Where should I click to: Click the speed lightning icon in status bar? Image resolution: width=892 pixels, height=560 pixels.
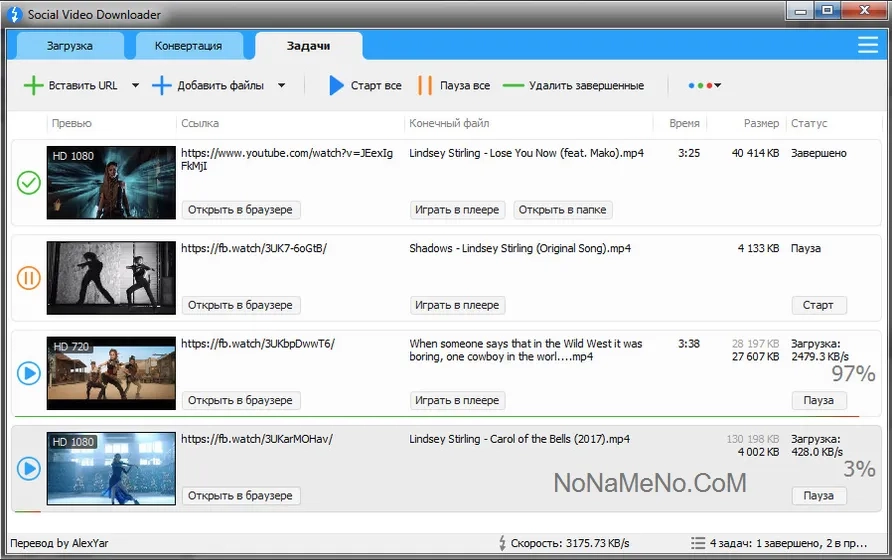point(502,543)
